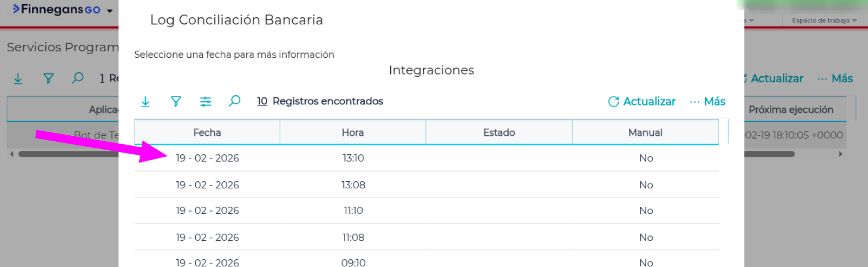Open the log entry with time 11:10

(x=353, y=210)
